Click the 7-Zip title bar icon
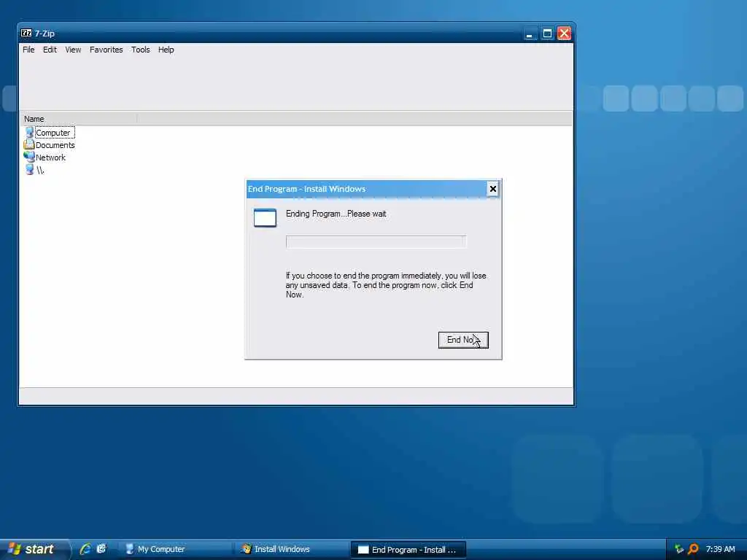Screen dimensions: 747x560 pyautogui.click(x=26, y=33)
